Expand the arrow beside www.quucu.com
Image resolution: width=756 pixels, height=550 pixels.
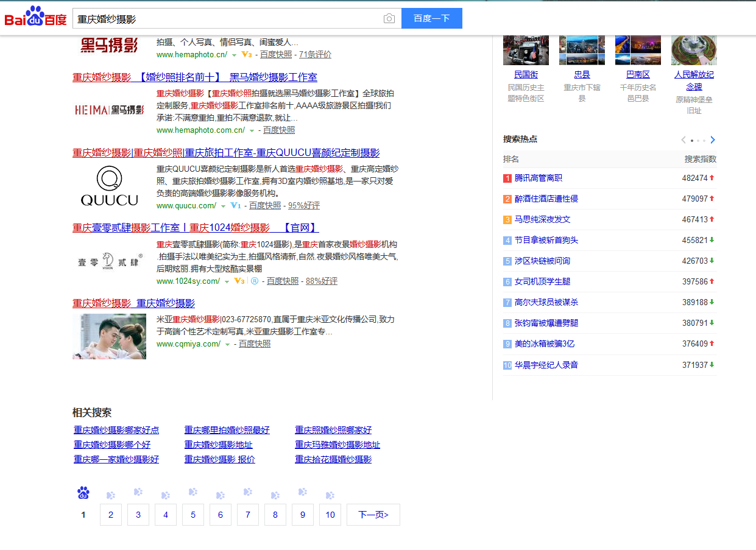click(223, 206)
